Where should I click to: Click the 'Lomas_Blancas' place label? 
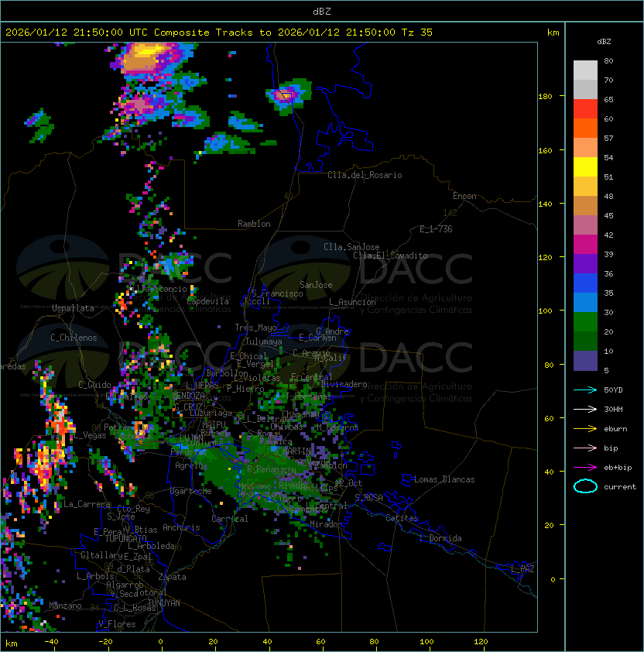click(x=444, y=479)
